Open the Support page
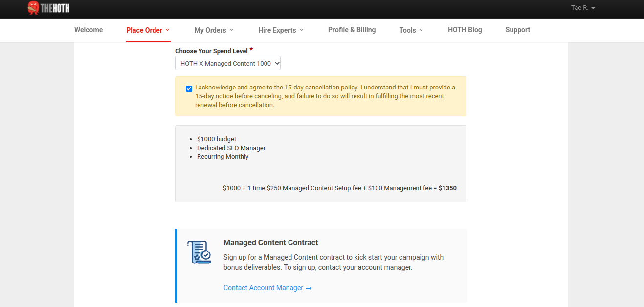 (518, 30)
